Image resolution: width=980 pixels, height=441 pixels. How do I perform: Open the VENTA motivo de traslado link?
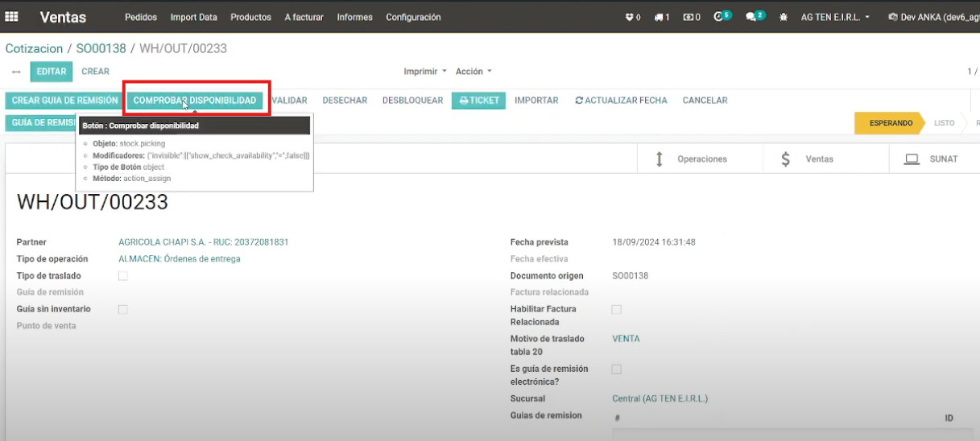point(626,339)
